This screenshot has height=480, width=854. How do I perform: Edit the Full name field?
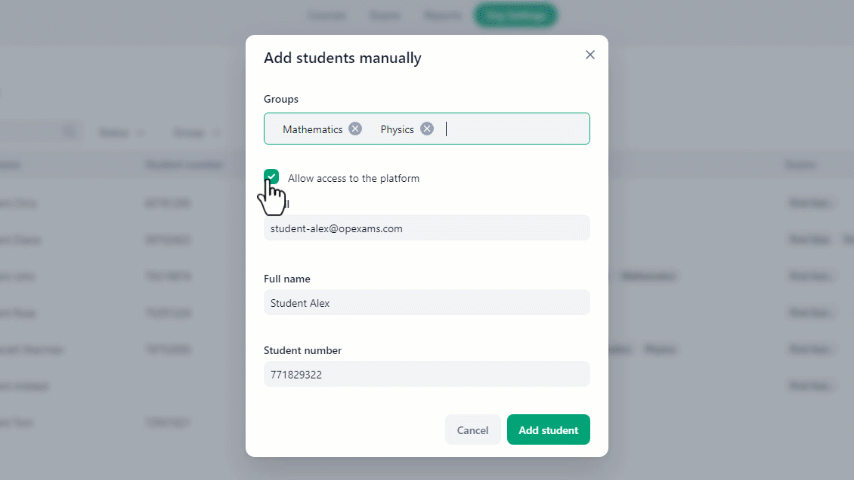click(426, 302)
